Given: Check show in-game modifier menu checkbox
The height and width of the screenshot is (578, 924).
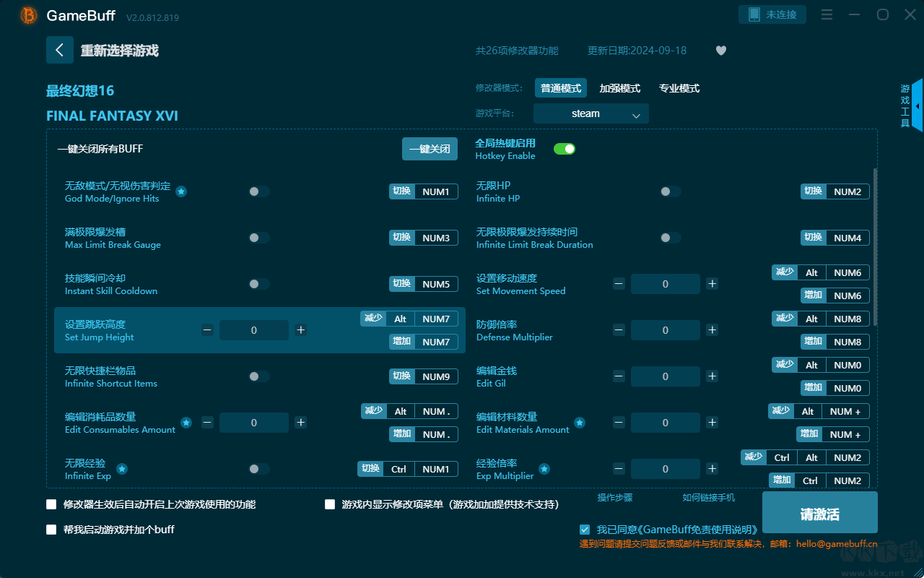Looking at the screenshot, I should pos(330,504).
